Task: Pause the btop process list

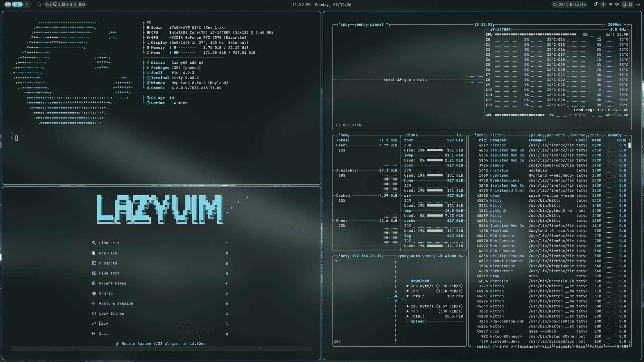Action: (536, 135)
